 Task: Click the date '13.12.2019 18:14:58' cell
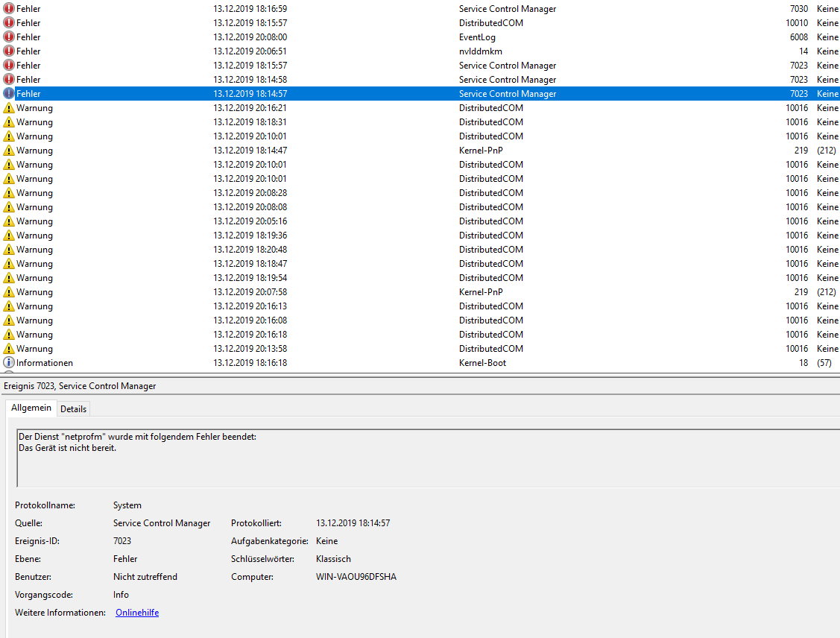(x=250, y=79)
